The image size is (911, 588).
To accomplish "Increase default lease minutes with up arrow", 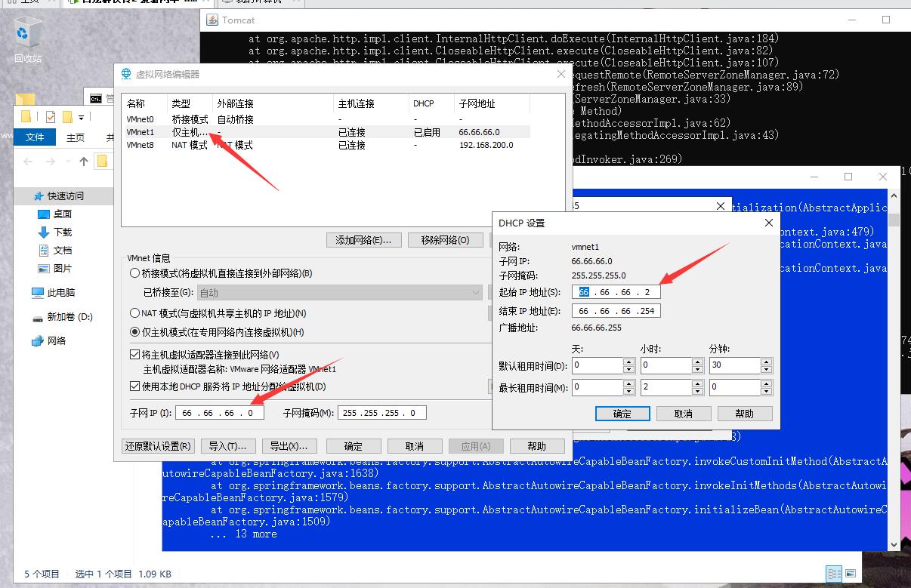I will coord(767,362).
